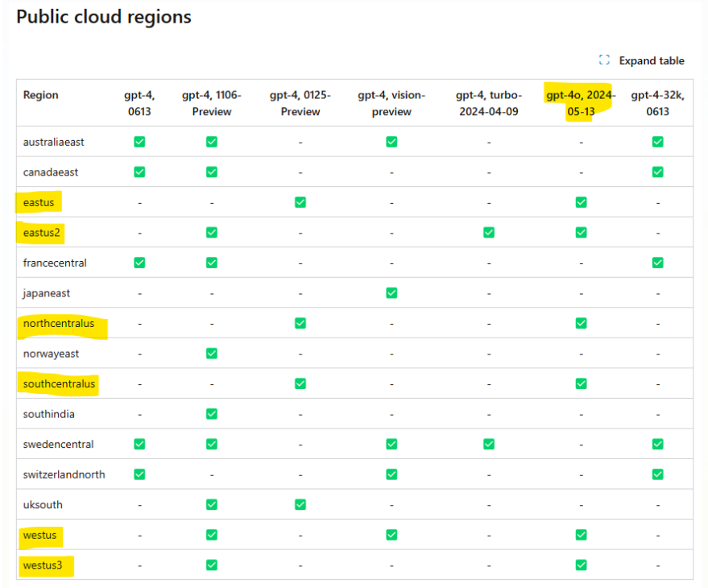Click the canadaeast region name

[51, 172]
